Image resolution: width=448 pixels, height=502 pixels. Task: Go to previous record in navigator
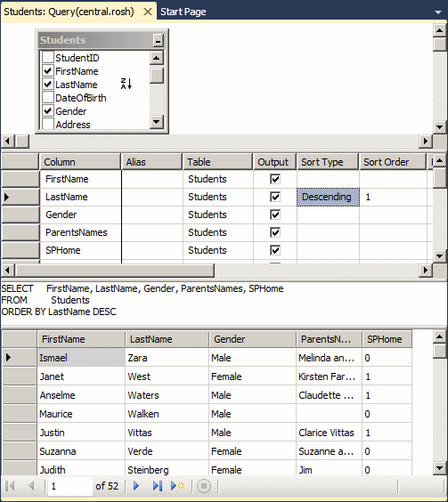31,486
